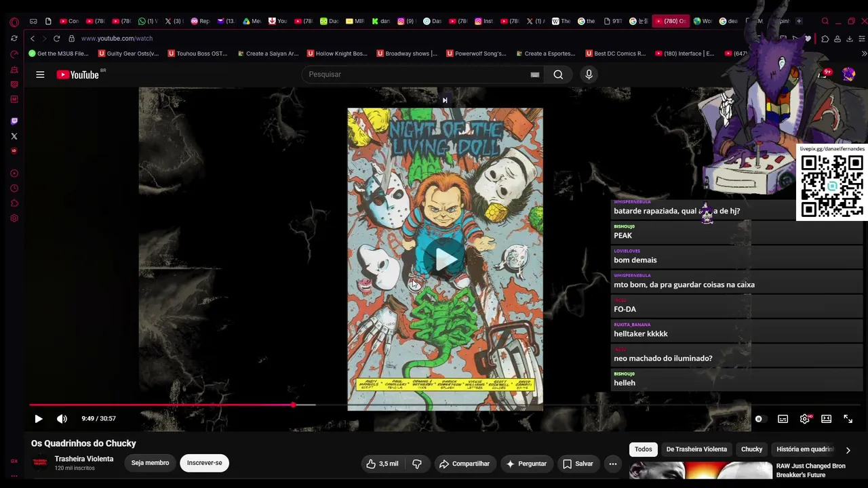Click the progress bar scrubber handle

coord(293,405)
